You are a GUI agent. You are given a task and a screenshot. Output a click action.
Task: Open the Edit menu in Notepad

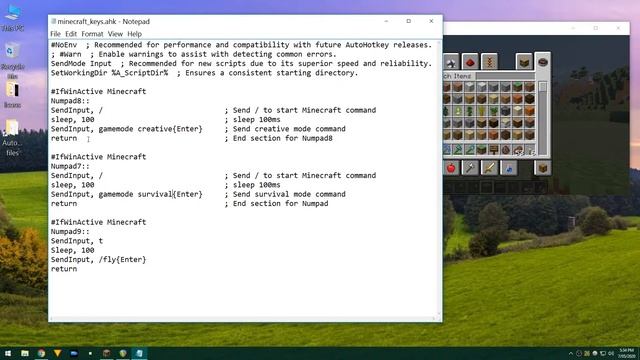click(71, 34)
